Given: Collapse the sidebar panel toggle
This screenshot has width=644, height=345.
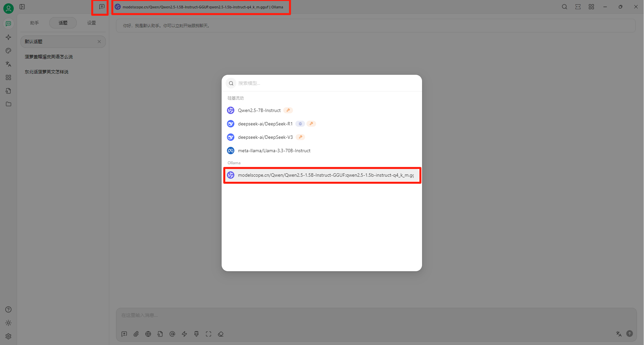Looking at the screenshot, I should pyautogui.click(x=22, y=7).
